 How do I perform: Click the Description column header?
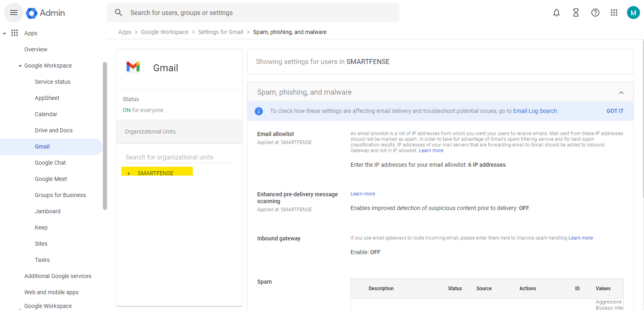[381, 289]
